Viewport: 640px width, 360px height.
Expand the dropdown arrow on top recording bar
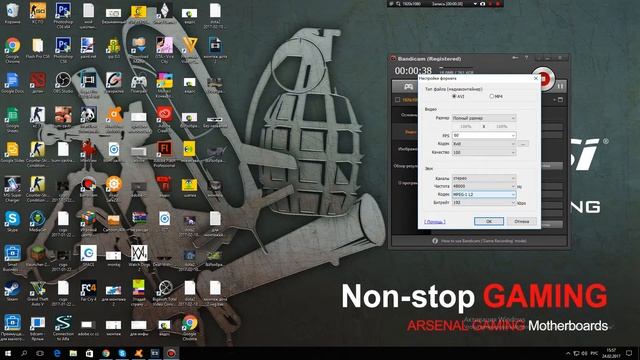[475, 4]
